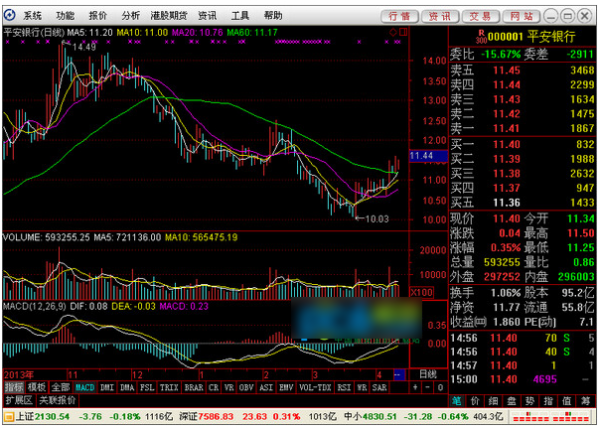Click the 15:00 trade row with 4695

pyautogui.click(x=522, y=379)
